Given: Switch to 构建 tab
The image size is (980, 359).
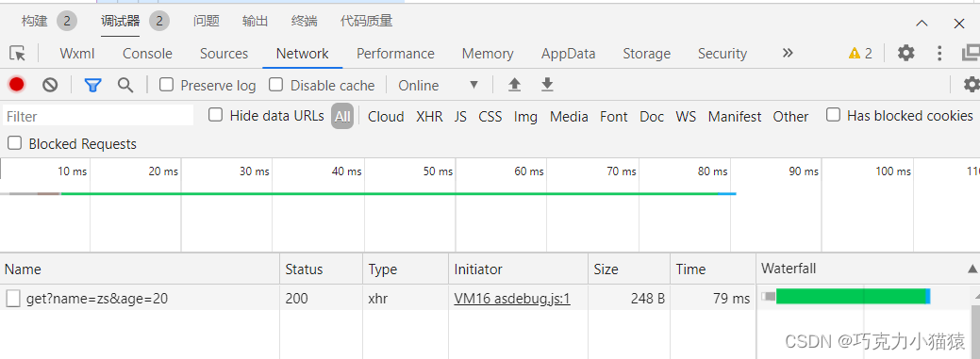Looking at the screenshot, I should point(34,22).
